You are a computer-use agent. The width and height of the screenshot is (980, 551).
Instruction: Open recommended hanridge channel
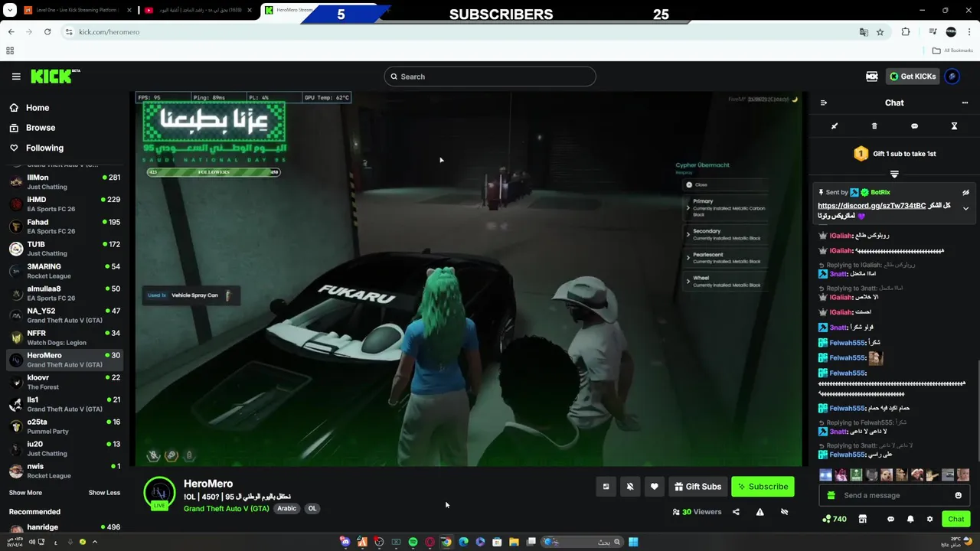click(x=64, y=529)
